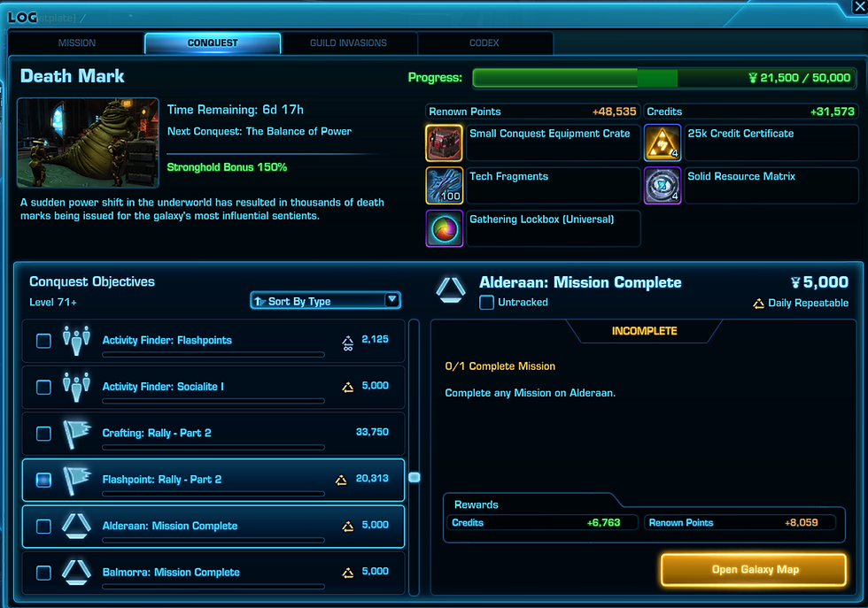The width and height of the screenshot is (868, 608).
Task: Click the Small Conquest Equipment Crate icon
Action: pos(444,142)
